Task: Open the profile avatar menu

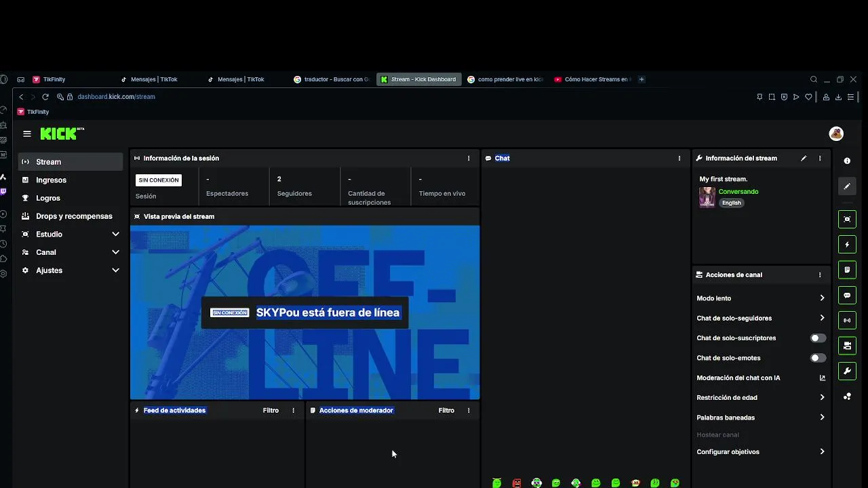Action: click(x=836, y=134)
